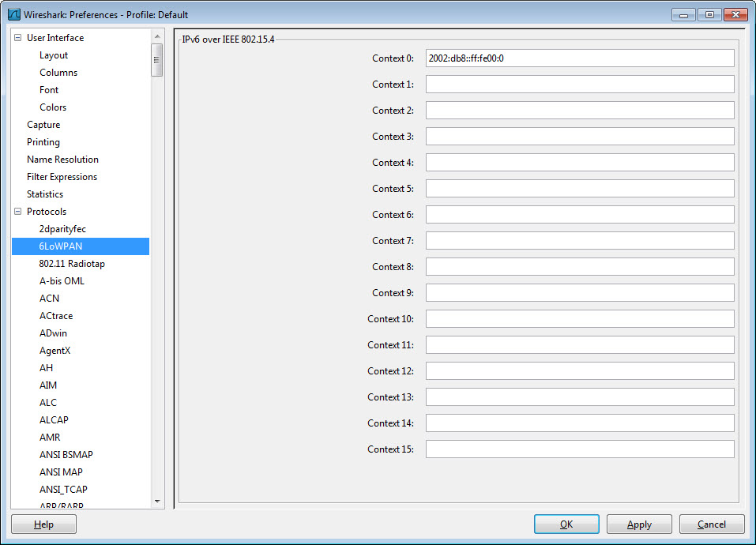Click the Context 3 input field

(580, 137)
